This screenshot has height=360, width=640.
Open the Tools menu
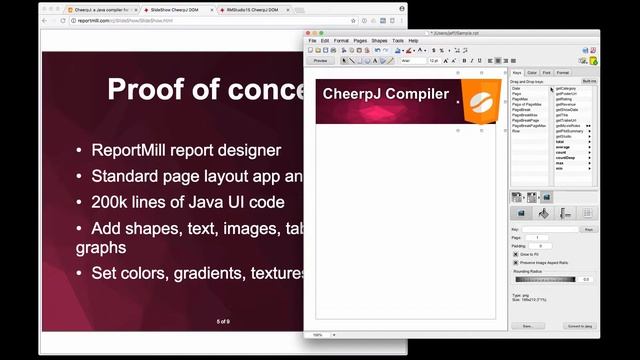pos(398,41)
